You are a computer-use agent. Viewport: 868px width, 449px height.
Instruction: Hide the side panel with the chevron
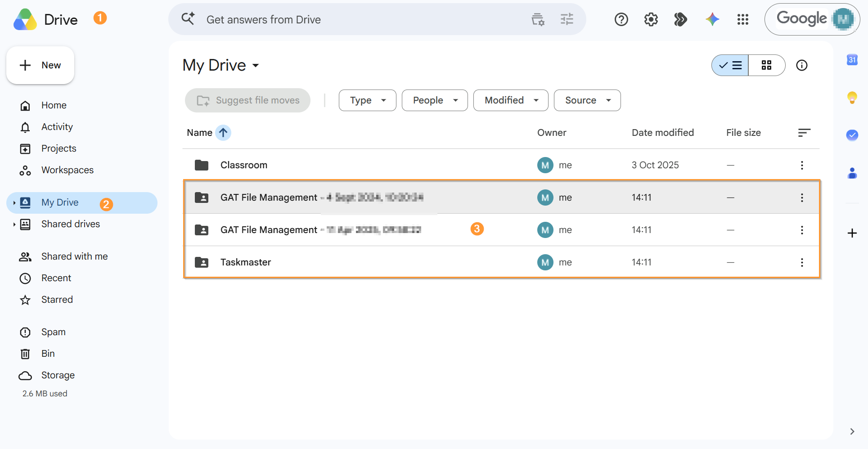pyautogui.click(x=852, y=431)
